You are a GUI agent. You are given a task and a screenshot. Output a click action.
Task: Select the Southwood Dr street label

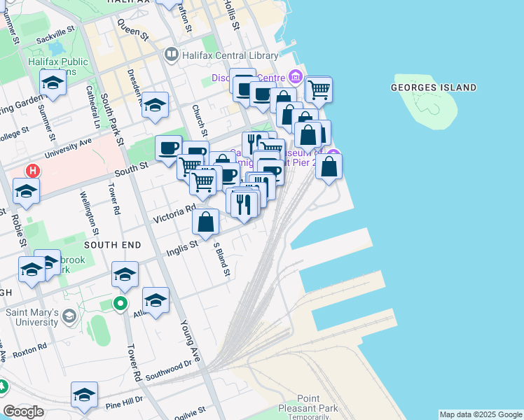point(169,370)
